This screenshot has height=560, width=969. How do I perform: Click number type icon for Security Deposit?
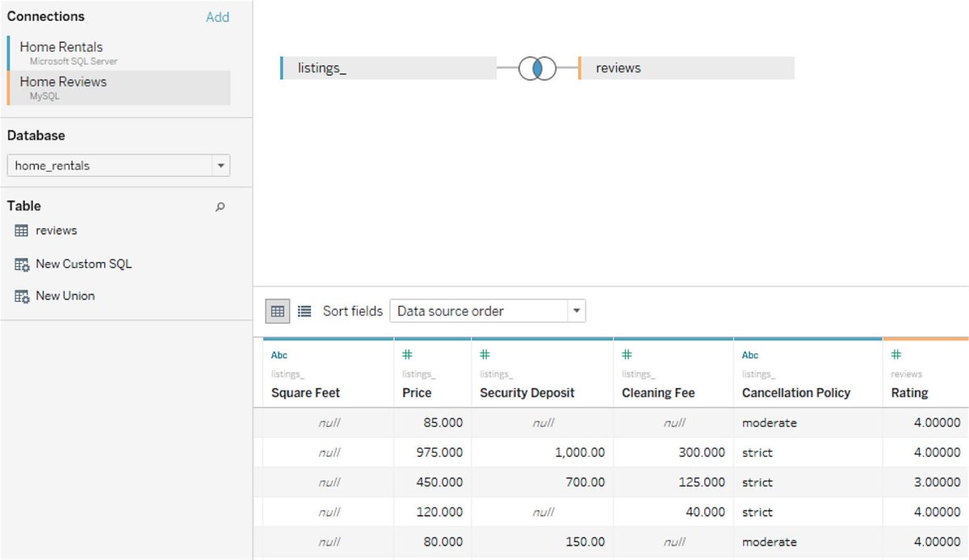(484, 354)
